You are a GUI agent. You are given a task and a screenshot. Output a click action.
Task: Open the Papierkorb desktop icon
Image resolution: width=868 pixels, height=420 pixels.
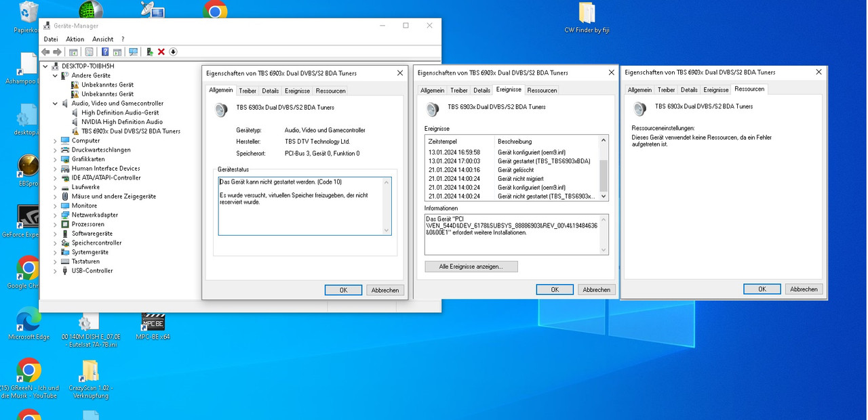click(x=28, y=17)
